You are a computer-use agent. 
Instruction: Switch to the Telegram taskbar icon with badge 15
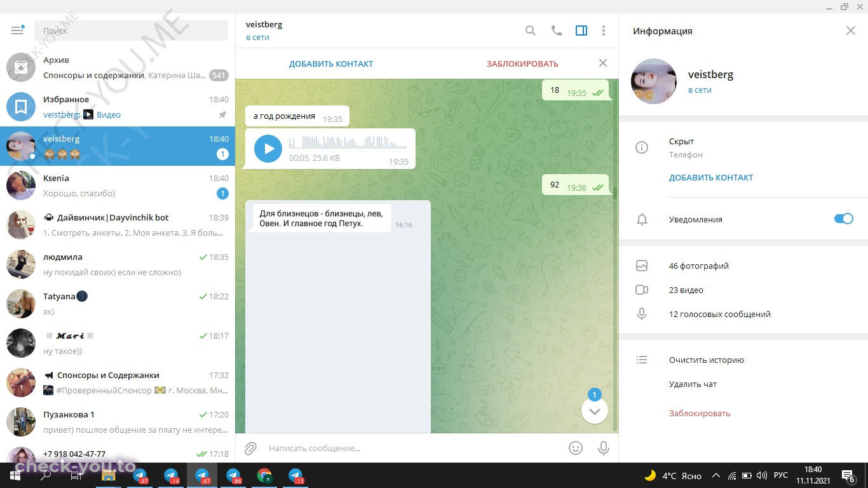[295, 475]
